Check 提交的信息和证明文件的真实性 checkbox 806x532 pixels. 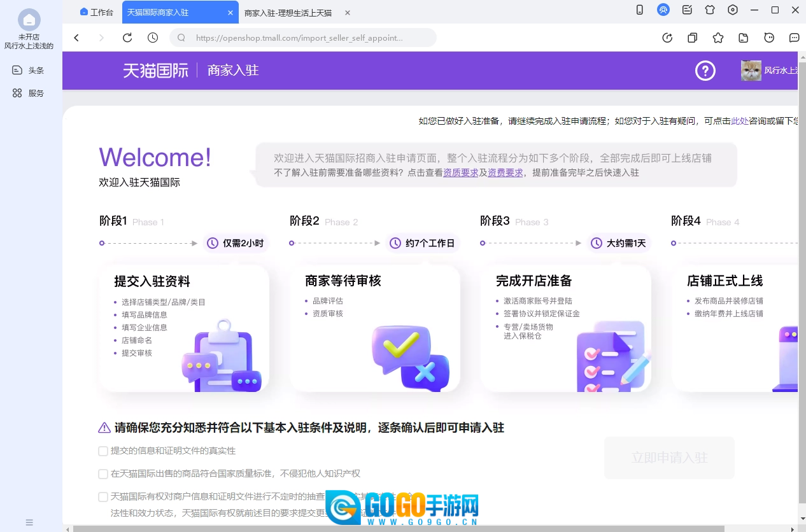pos(103,451)
